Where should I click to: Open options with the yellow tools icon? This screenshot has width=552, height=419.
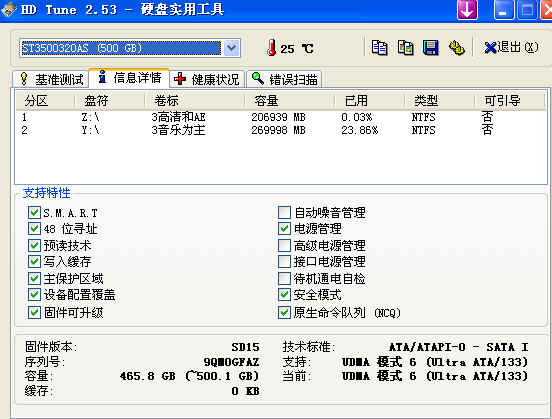[x=457, y=48]
